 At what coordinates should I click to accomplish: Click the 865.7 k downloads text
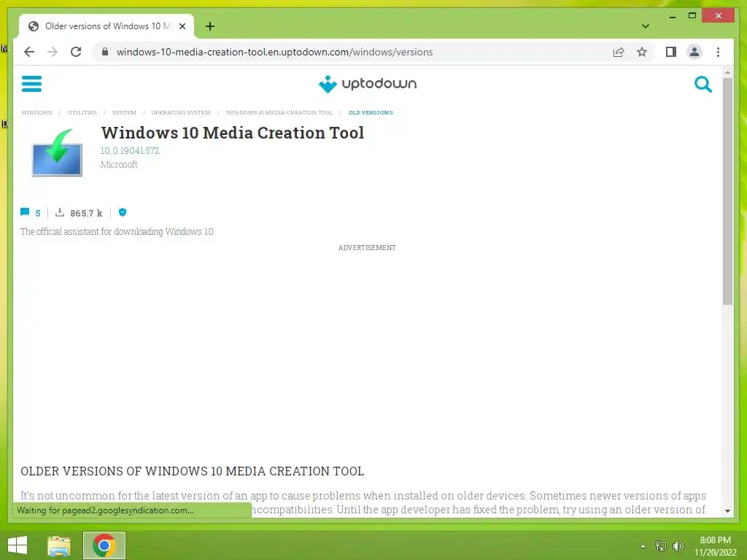pyautogui.click(x=86, y=213)
